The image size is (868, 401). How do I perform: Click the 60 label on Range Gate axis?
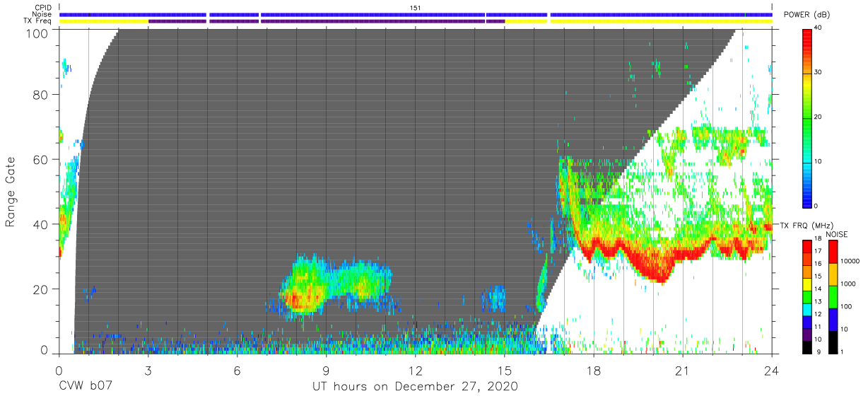tap(41, 159)
